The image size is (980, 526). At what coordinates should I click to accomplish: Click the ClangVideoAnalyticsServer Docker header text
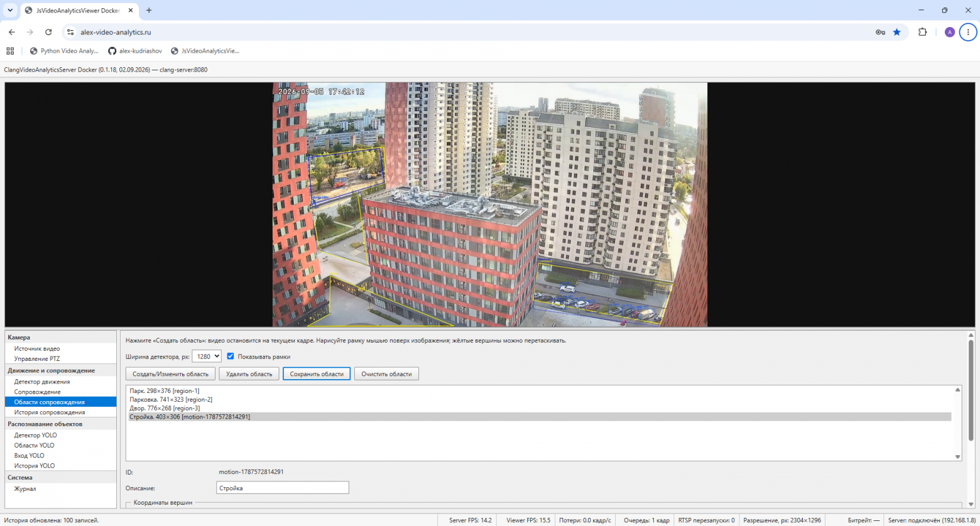[106, 70]
